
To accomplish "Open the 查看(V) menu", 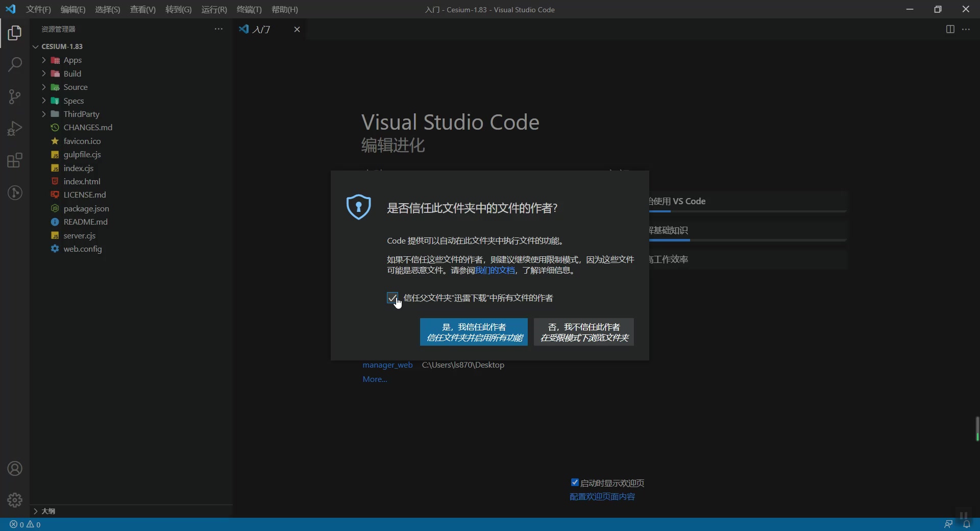I will (x=143, y=9).
